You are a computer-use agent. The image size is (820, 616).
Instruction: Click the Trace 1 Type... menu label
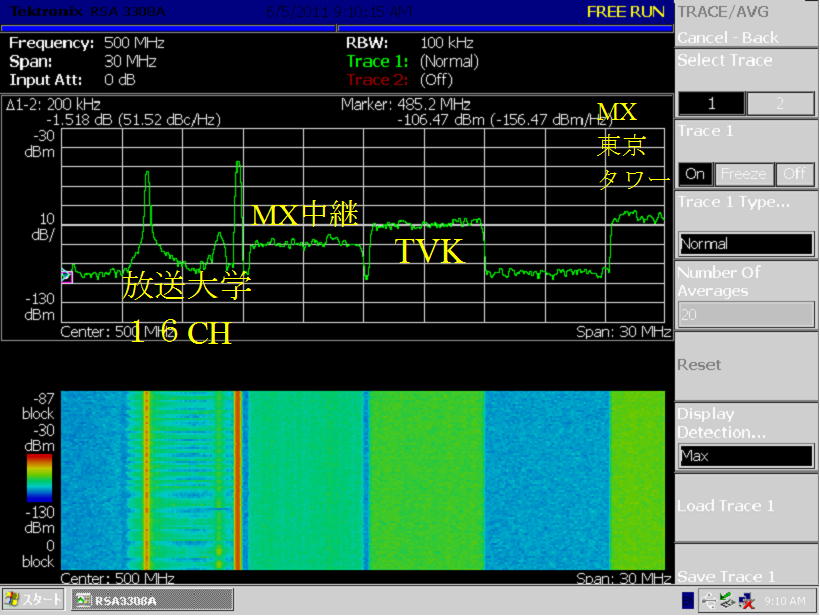click(x=733, y=202)
